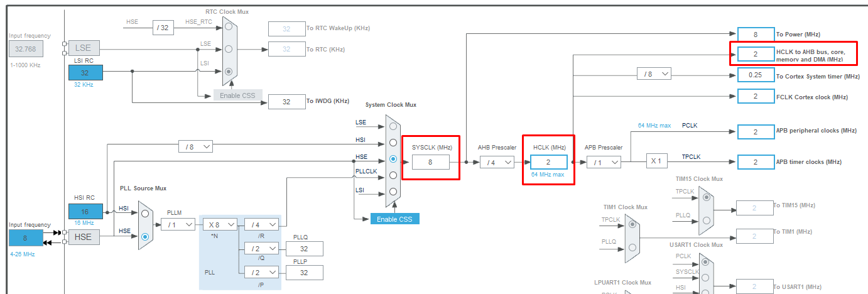
Task: Click the HCLK (MHz) value field
Action: click(548, 162)
